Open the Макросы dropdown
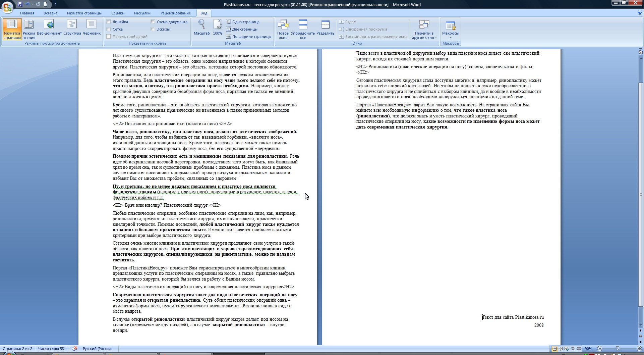Image resolution: width=644 pixels, height=355 pixels. coord(450,29)
